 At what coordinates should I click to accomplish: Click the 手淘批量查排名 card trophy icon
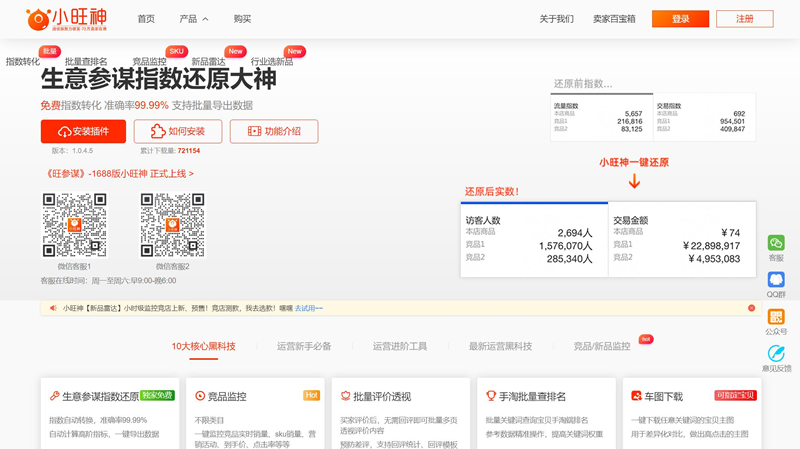(491, 396)
